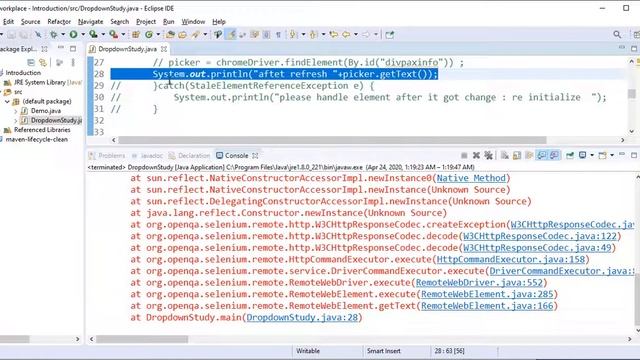Open dropdown beside Back navigation arrow
The image size is (640, 360).
click(x=356, y=35)
